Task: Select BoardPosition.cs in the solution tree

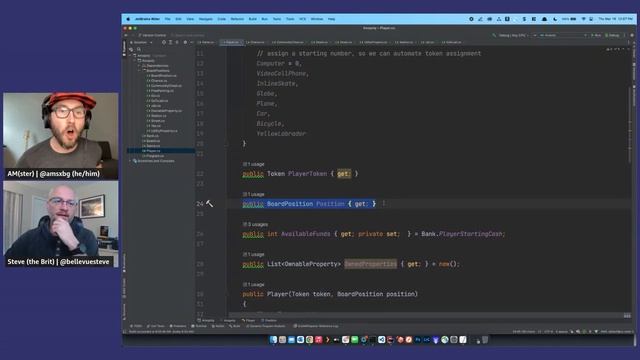Action: click(x=162, y=76)
